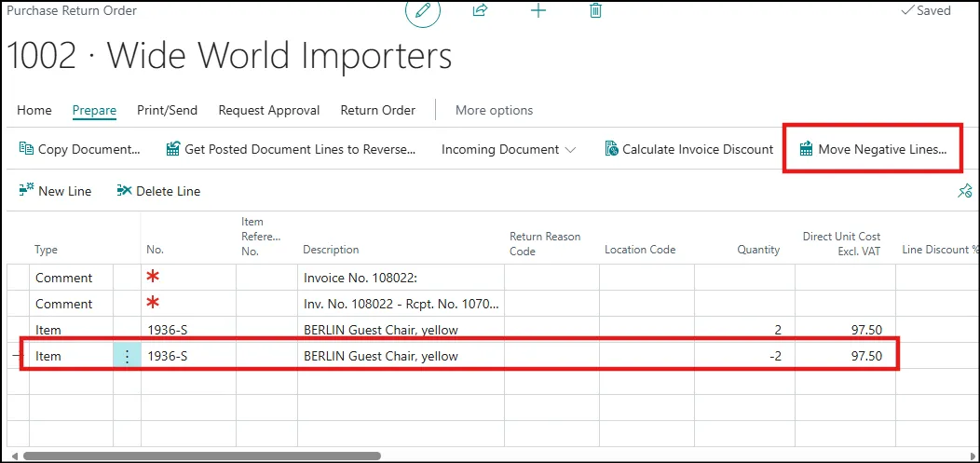
Task: Click the share icon at top
Action: [x=480, y=10]
